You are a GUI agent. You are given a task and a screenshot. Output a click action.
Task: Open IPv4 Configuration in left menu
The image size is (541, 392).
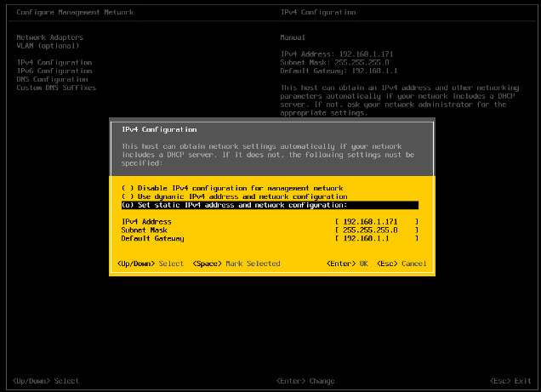click(x=54, y=62)
